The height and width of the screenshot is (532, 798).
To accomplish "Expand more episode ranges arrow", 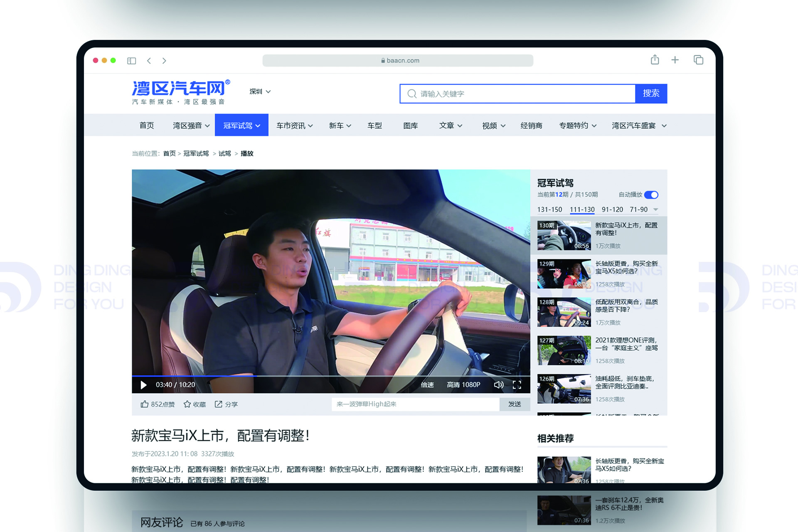I will pyautogui.click(x=656, y=209).
